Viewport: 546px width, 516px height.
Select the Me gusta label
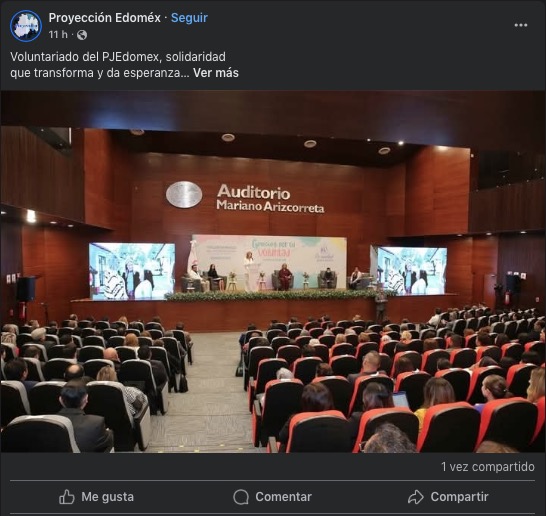pyautogui.click(x=107, y=497)
